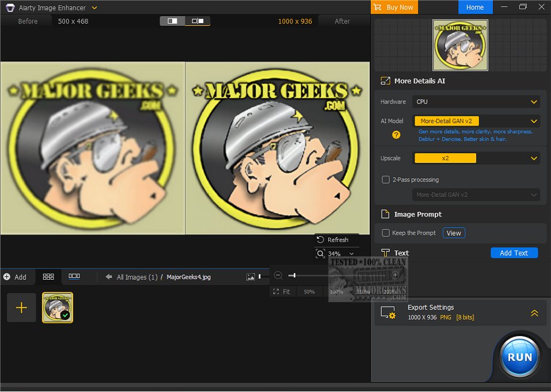Select the 50% zoom preset
Image resolution: width=551 pixels, height=392 pixels.
pyautogui.click(x=309, y=292)
